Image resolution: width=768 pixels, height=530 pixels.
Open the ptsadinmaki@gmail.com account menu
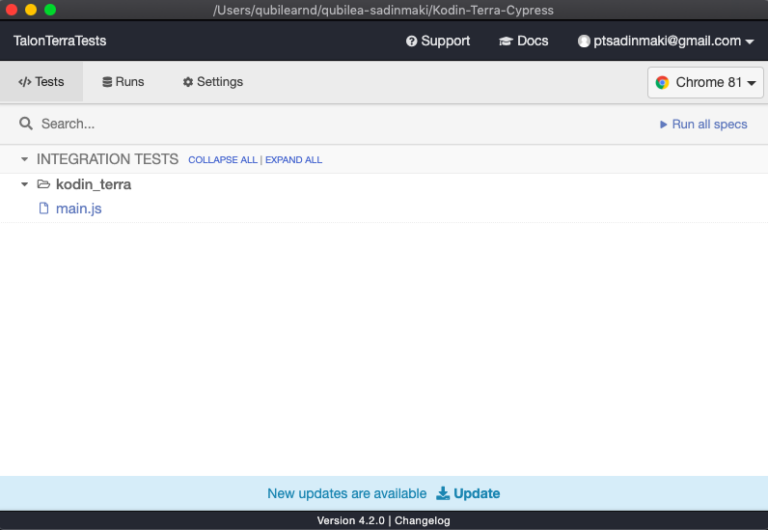(x=666, y=41)
